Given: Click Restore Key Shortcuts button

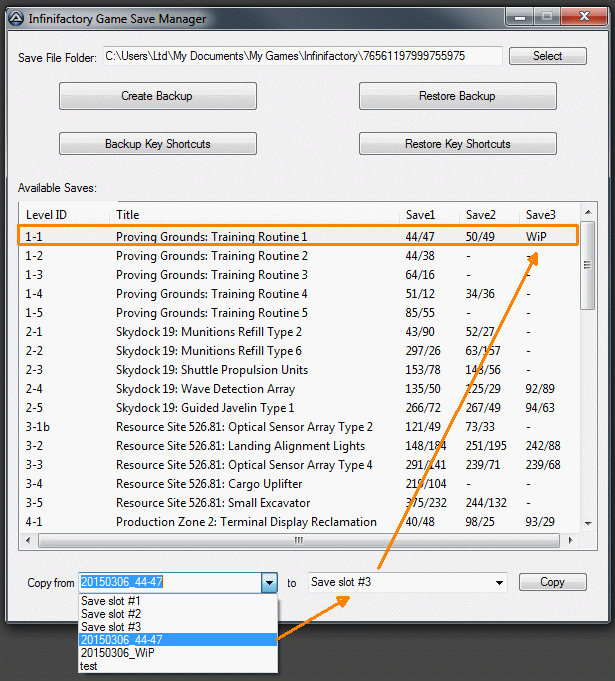Looking at the screenshot, I should (x=457, y=144).
